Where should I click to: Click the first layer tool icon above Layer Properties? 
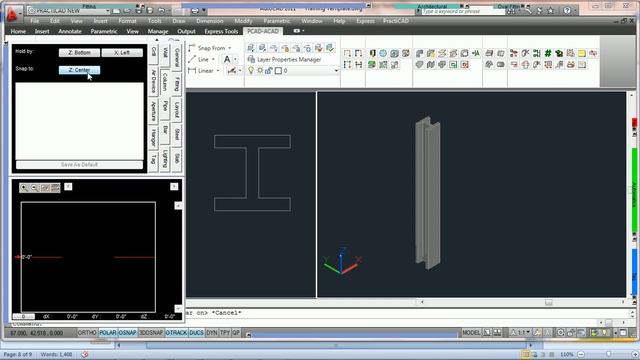coord(251,48)
